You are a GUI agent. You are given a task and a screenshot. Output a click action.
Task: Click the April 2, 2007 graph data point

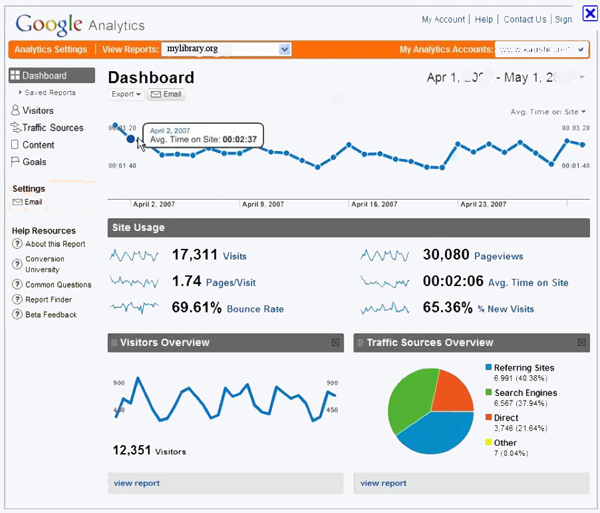132,139
